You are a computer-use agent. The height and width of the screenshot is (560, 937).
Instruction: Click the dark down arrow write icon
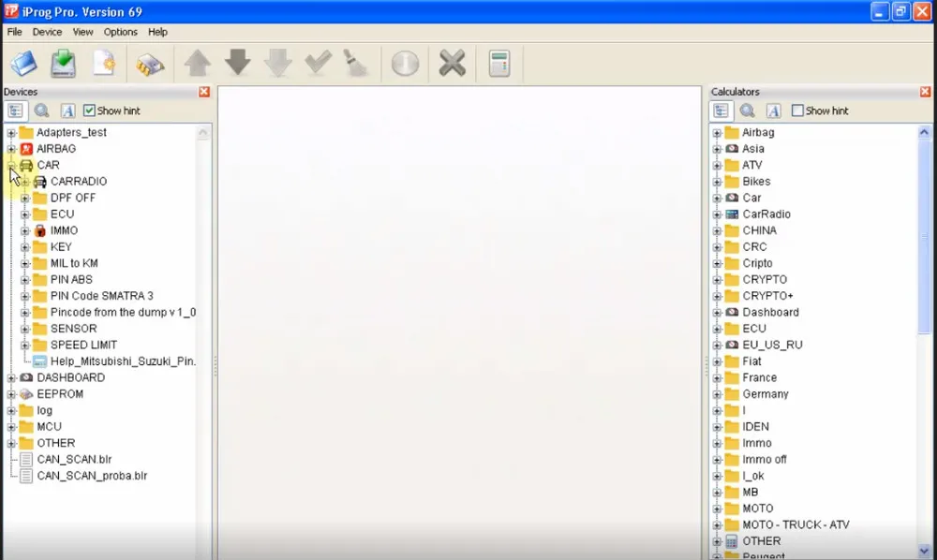pyautogui.click(x=238, y=62)
